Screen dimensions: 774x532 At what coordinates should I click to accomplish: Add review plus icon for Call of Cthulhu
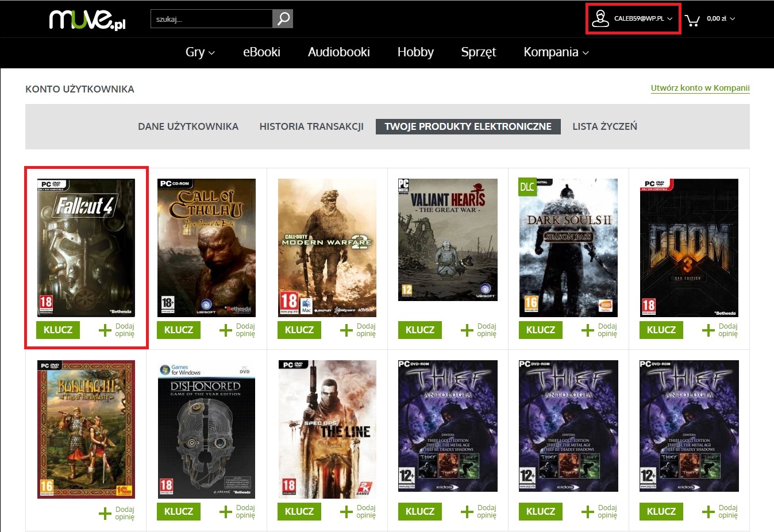tap(225, 330)
